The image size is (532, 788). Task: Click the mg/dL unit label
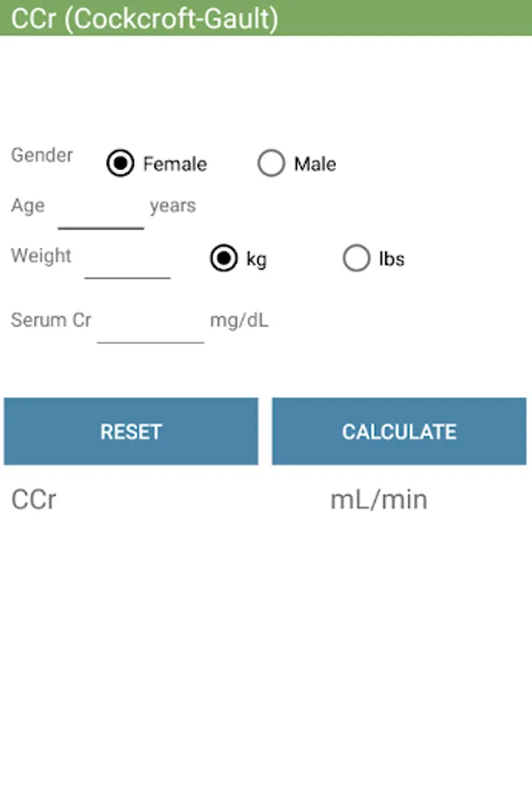(239, 320)
